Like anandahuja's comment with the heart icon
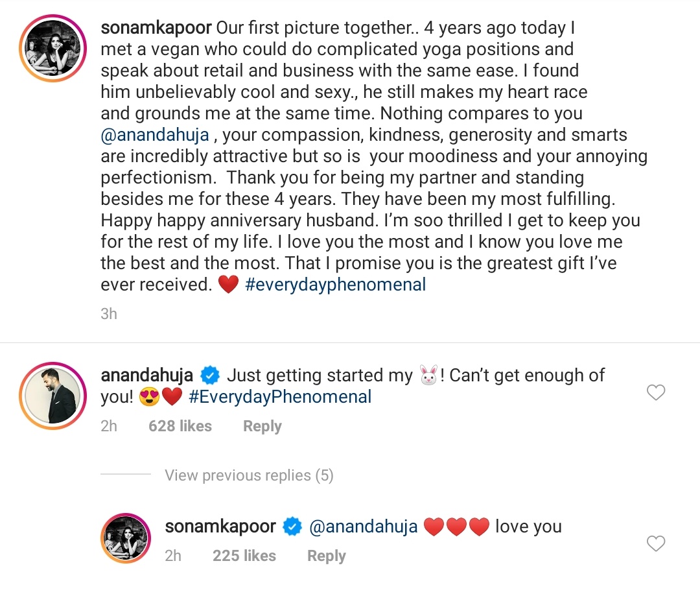This screenshot has width=700, height=596. click(656, 392)
